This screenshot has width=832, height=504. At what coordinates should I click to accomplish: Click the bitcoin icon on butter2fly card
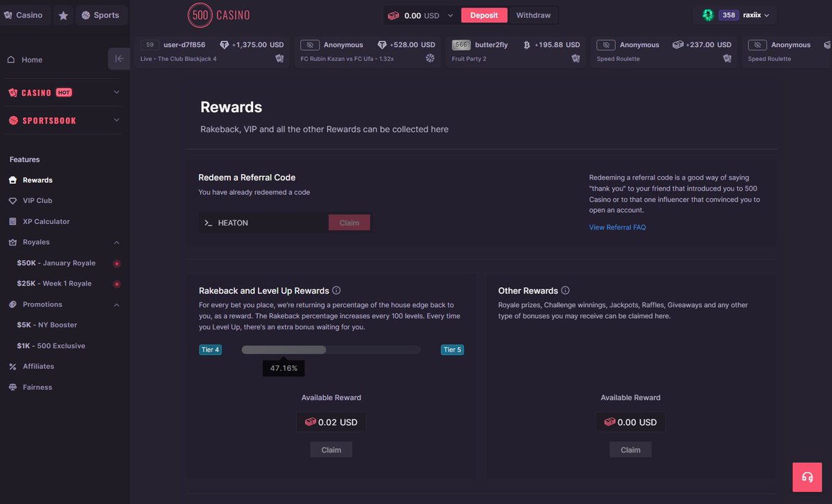[x=527, y=45]
